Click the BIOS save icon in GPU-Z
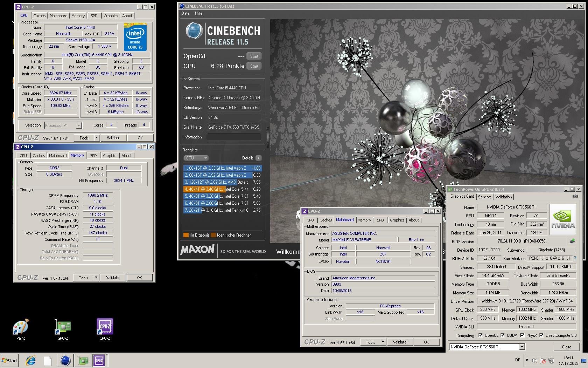This screenshot has width=588, height=368. click(x=572, y=241)
